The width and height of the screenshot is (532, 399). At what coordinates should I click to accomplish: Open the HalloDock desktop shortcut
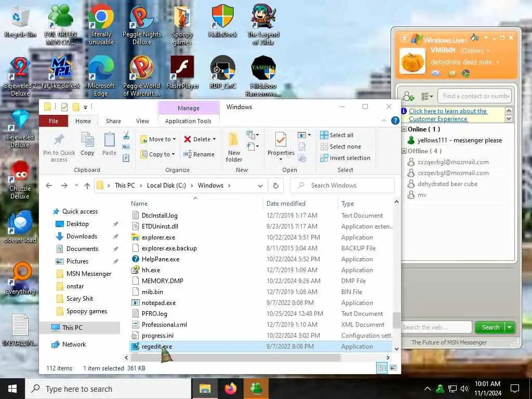click(222, 21)
